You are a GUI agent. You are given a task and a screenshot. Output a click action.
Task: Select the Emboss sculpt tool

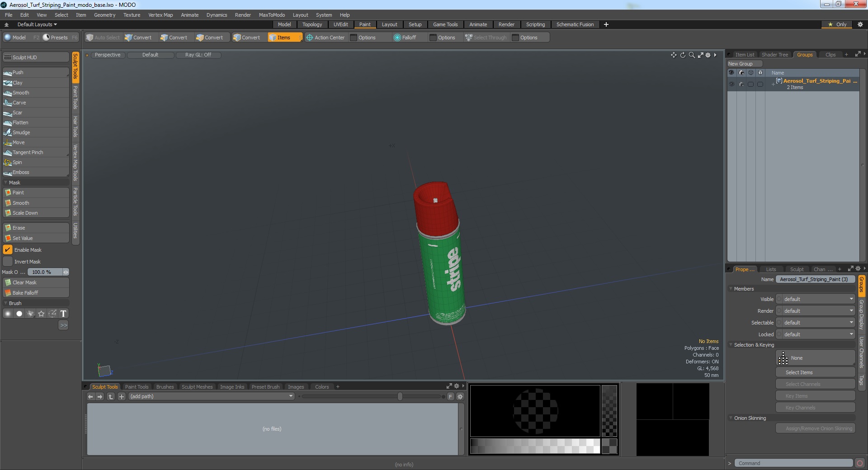pos(36,172)
